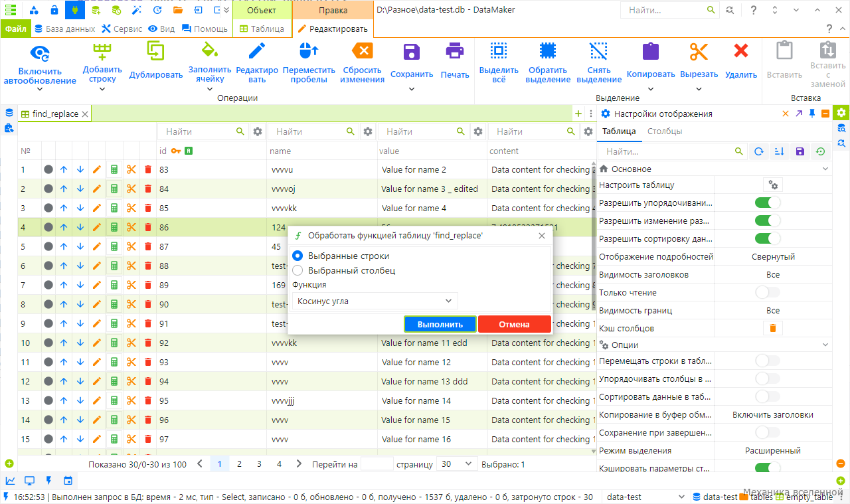This screenshot has height=504, width=850.
Task: Clear column cache via orange trash icon
Action: point(773,328)
